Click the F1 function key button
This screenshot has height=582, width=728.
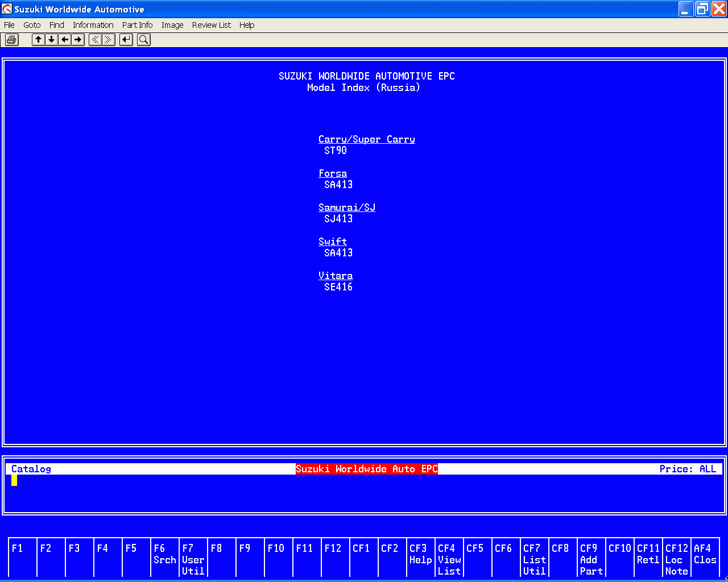[x=23, y=558]
